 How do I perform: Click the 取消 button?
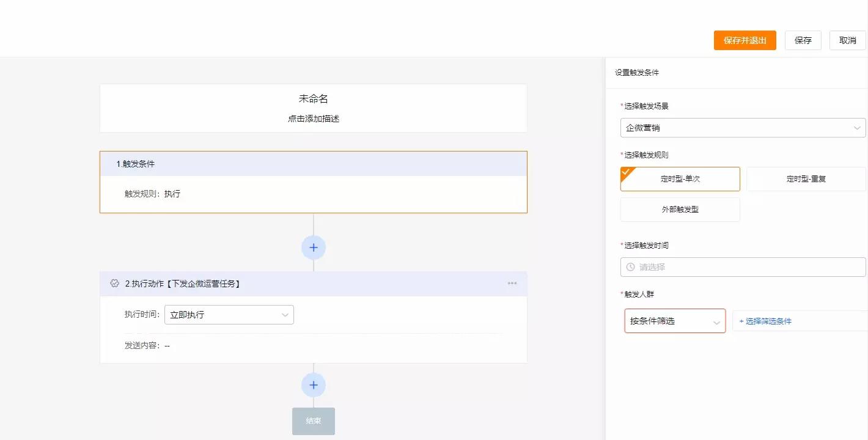847,40
